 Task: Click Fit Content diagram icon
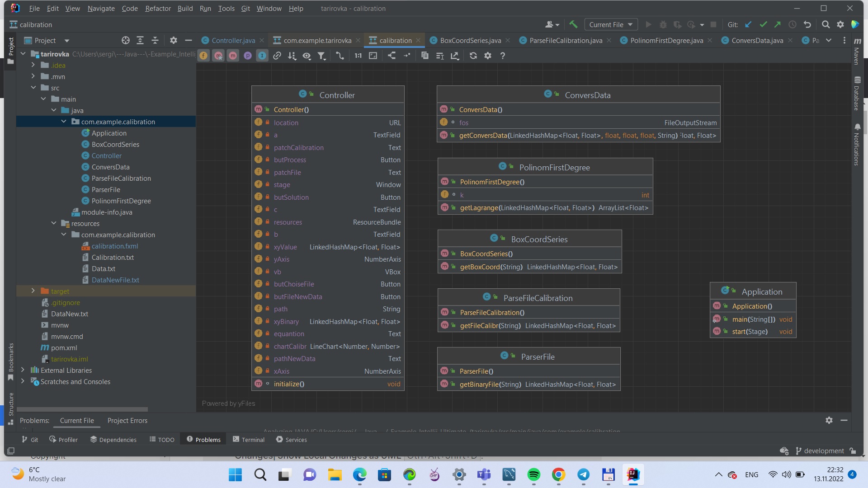[373, 56]
